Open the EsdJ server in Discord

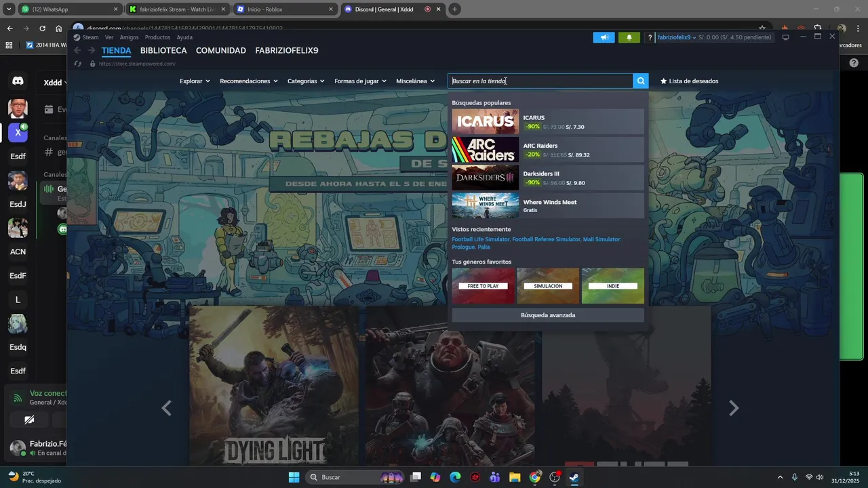(18, 204)
